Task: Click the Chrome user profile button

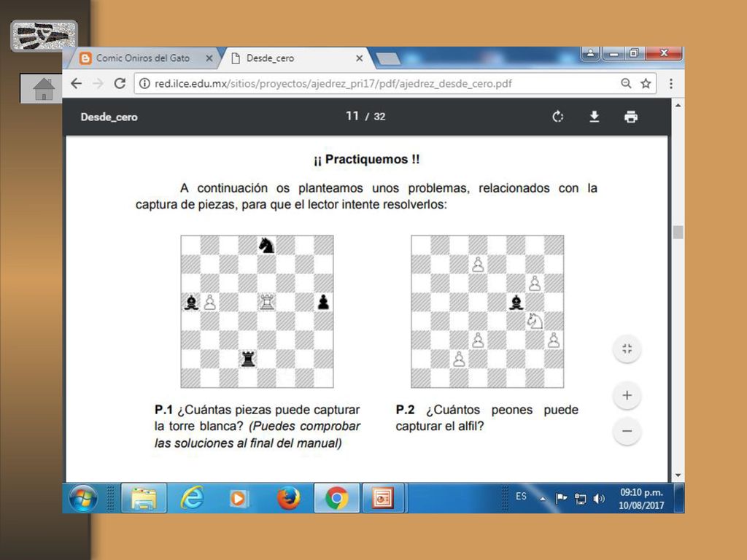Action: 590,53
